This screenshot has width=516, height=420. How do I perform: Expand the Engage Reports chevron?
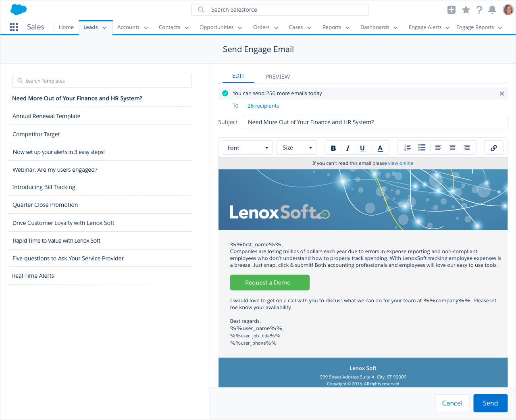click(500, 28)
